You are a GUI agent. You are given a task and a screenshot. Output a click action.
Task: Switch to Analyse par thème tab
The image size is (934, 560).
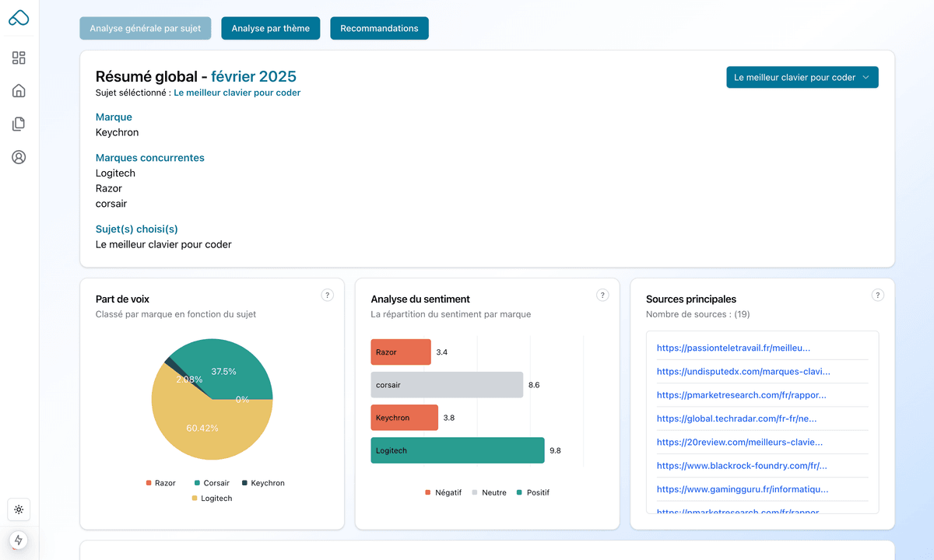point(270,28)
